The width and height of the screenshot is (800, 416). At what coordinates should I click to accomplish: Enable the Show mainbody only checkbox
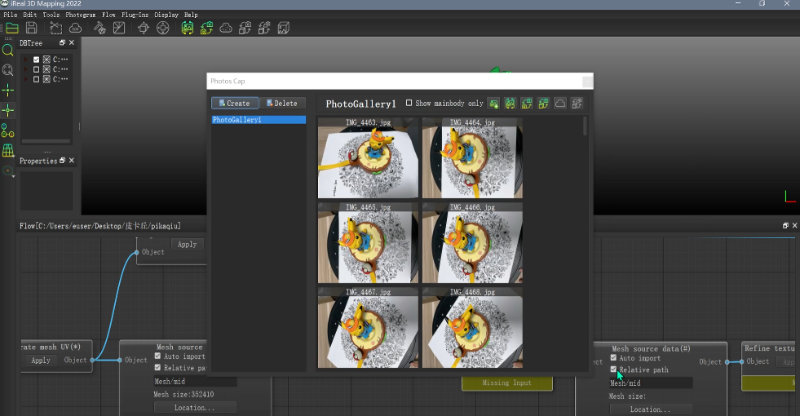point(409,103)
